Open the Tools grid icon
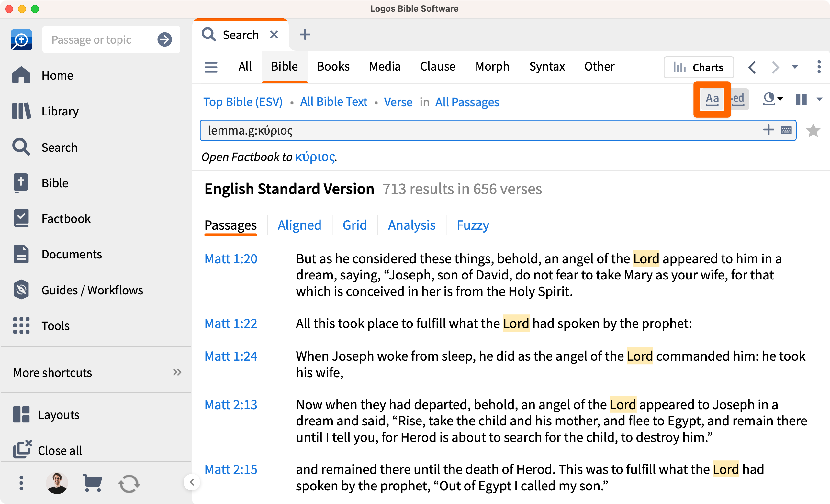This screenshot has height=504, width=830. [21, 325]
